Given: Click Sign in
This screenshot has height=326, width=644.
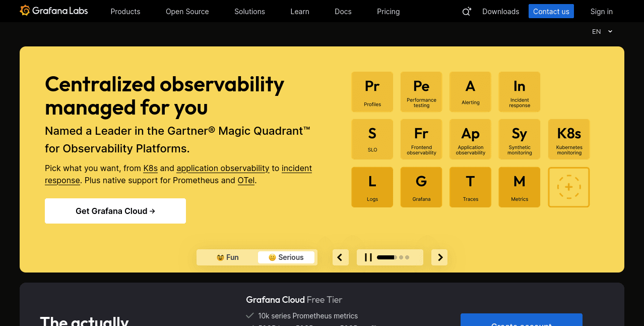Looking at the screenshot, I should (602, 11).
